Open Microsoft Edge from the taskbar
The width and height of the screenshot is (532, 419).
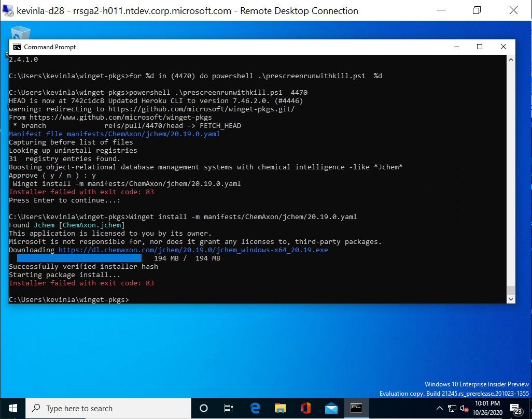point(255,408)
